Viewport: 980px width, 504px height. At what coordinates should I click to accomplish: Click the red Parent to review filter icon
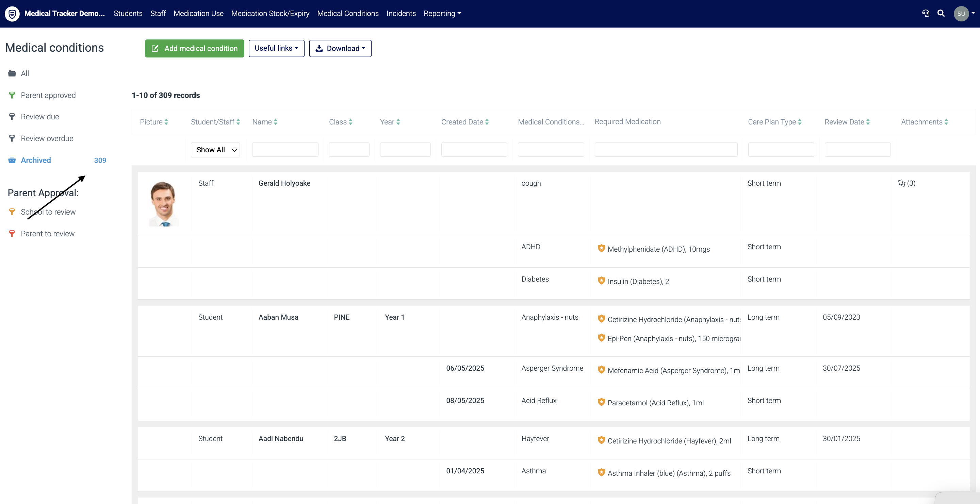(12, 233)
